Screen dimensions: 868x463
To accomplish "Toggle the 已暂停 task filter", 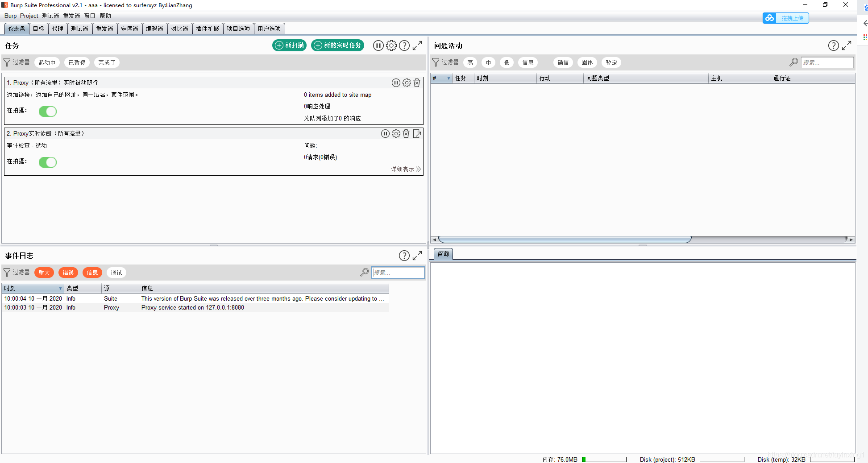I will coord(77,62).
